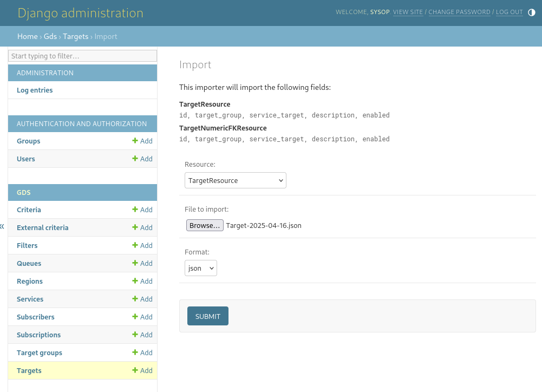Viewport: 542px width, 392px height.
Task: Click the Add link next to Subscribers
Action: pyautogui.click(x=142, y=317)
